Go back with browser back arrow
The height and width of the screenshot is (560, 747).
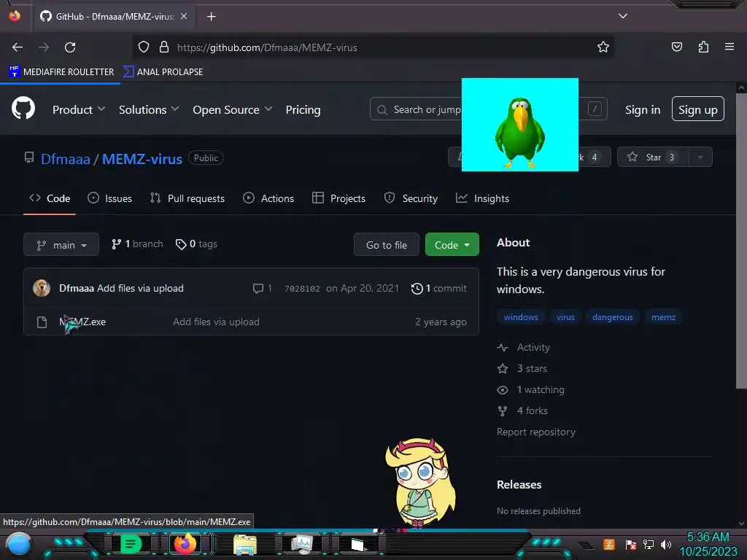18,47
